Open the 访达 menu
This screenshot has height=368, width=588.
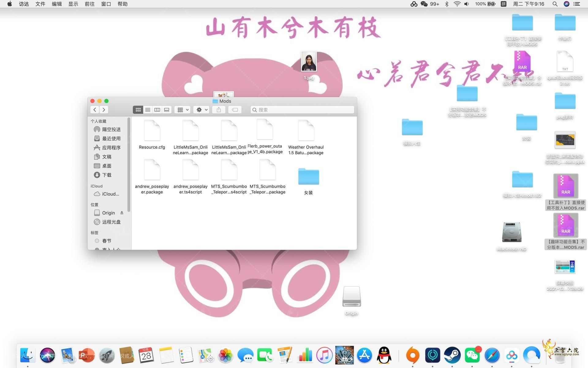[24, 4]
